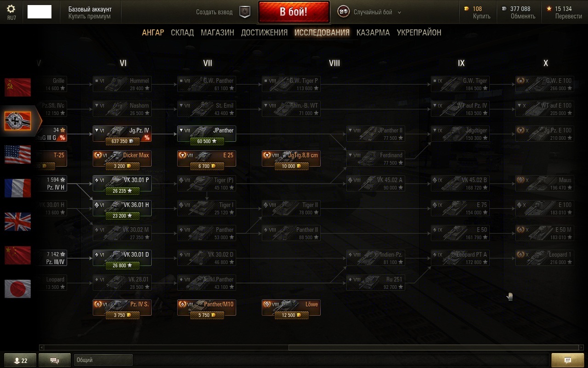Screen dimensions: 588x368
Task: Select the JPanther tank node
Action: point(207,134)
